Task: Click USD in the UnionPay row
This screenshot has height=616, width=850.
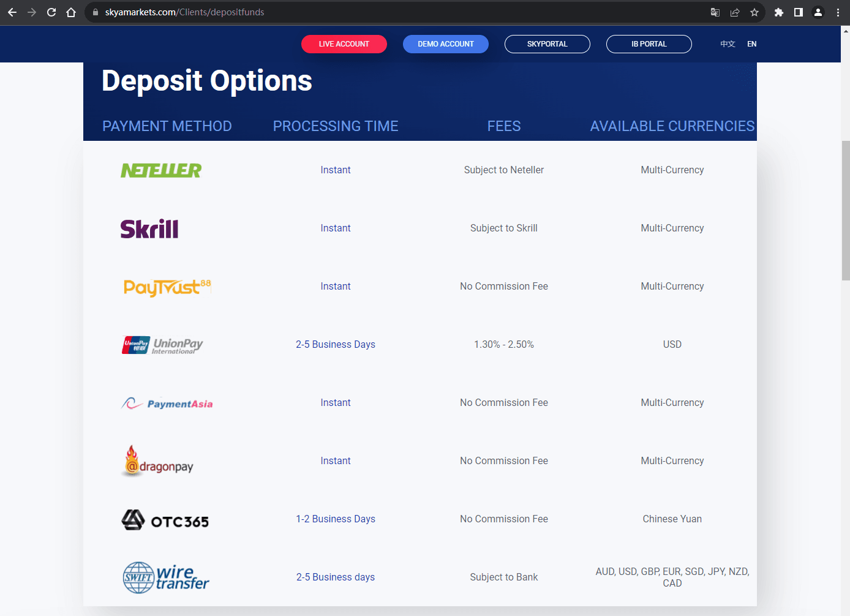Action: (x=672, y=345)
